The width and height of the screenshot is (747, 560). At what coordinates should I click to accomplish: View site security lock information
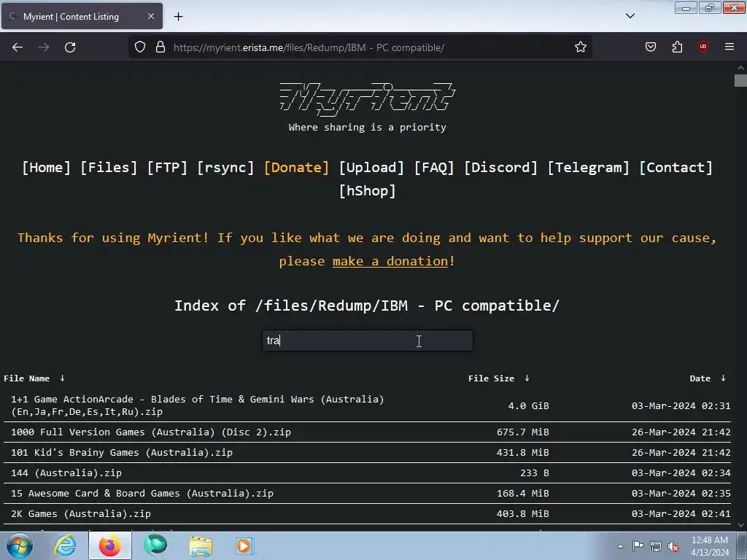[x=160, y=47]
